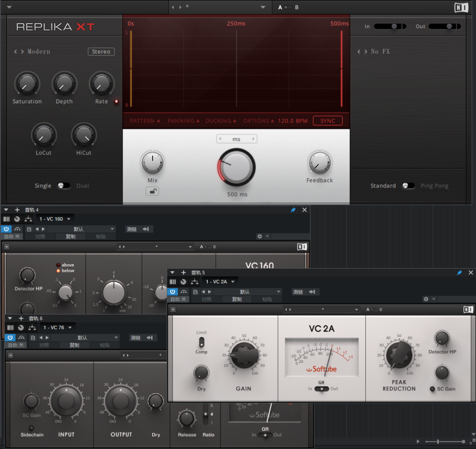Toggle the SC Gain button on VC 2A

[x=432, y=389]
